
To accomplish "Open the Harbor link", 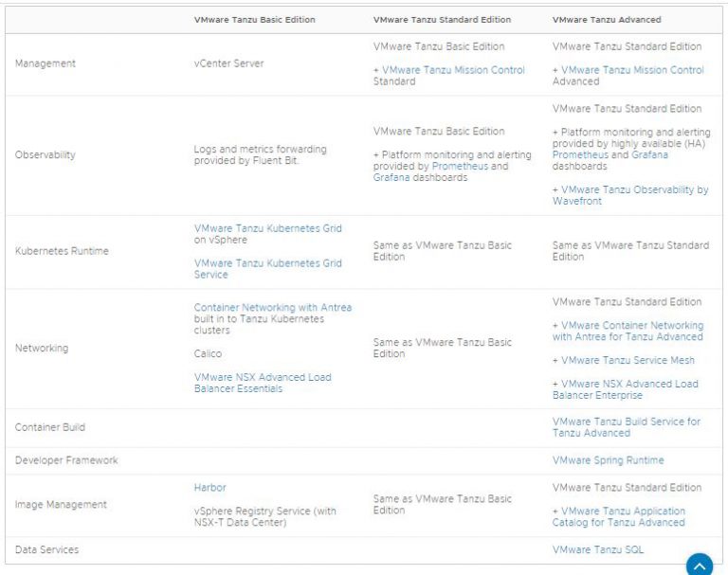I will click(209, 487).
